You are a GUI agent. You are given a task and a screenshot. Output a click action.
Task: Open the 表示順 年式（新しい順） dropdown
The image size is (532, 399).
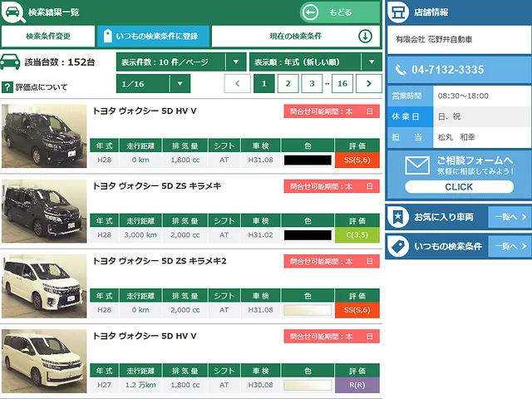tap(316, 62)
